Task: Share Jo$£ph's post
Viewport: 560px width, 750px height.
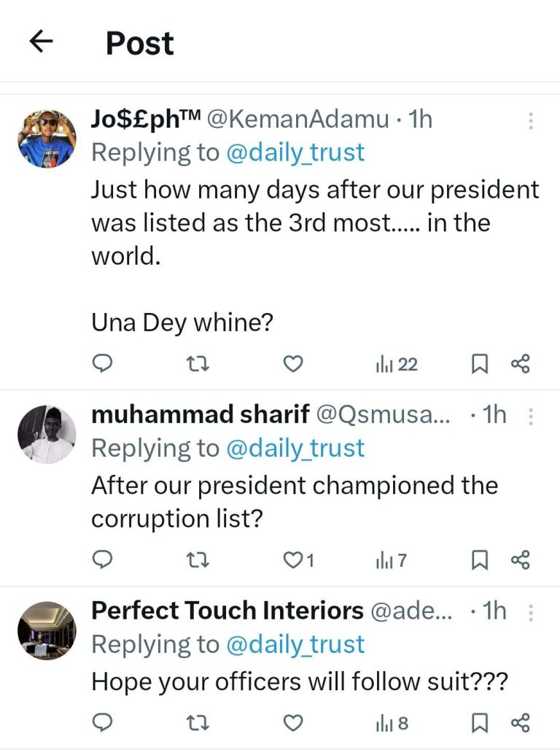Action: (x=520, y=364)
